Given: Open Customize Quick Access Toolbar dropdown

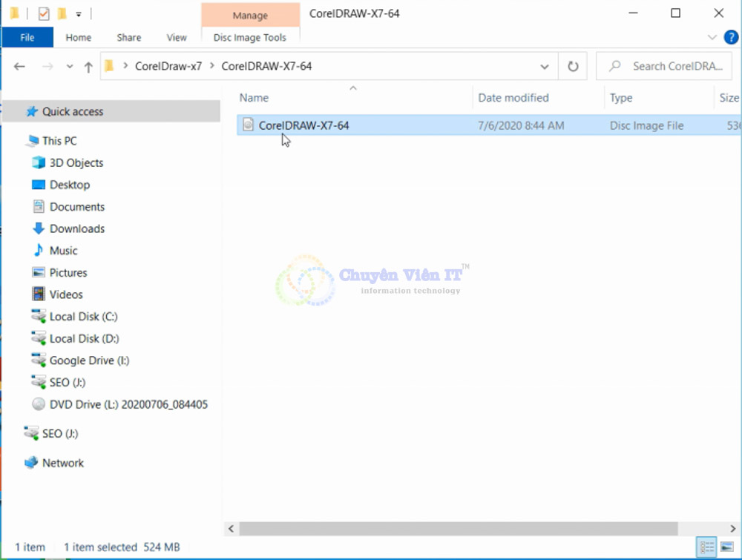Looking at the screenshot, I should [x=79, y=14].
